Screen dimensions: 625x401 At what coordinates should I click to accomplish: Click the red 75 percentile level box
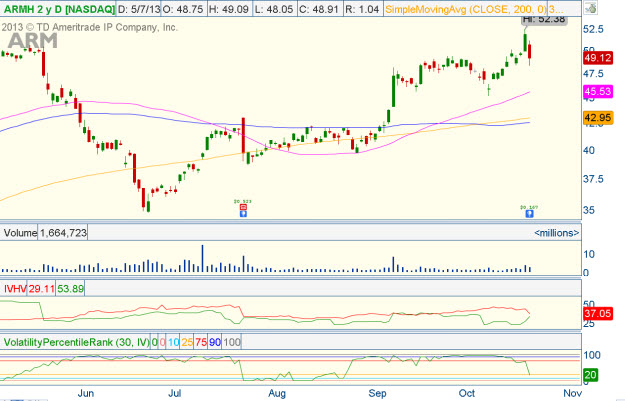pyautogui.click(x=200, y=341)
